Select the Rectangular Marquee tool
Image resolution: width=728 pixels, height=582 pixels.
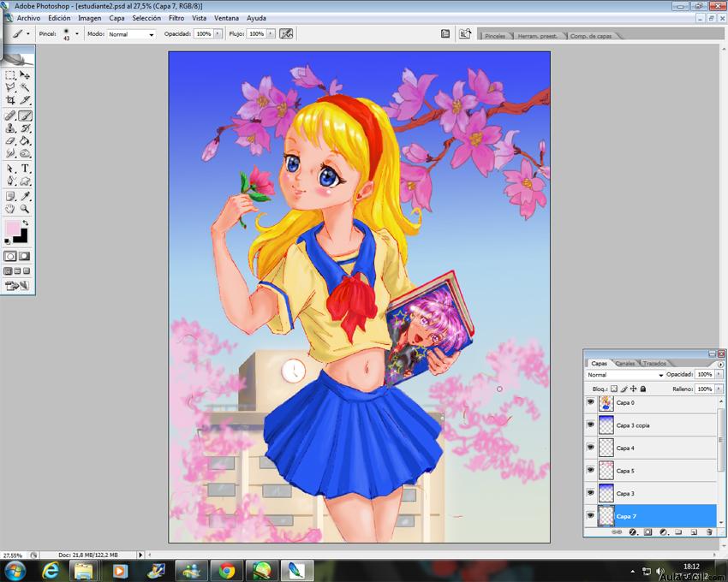(x=10, y=75)
